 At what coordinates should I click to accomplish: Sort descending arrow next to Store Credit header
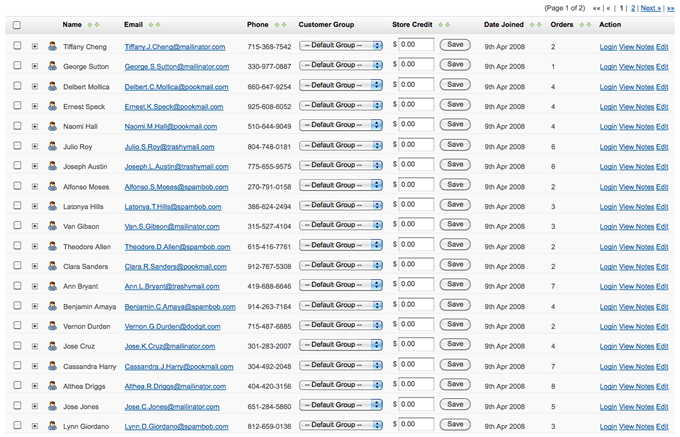448,25
